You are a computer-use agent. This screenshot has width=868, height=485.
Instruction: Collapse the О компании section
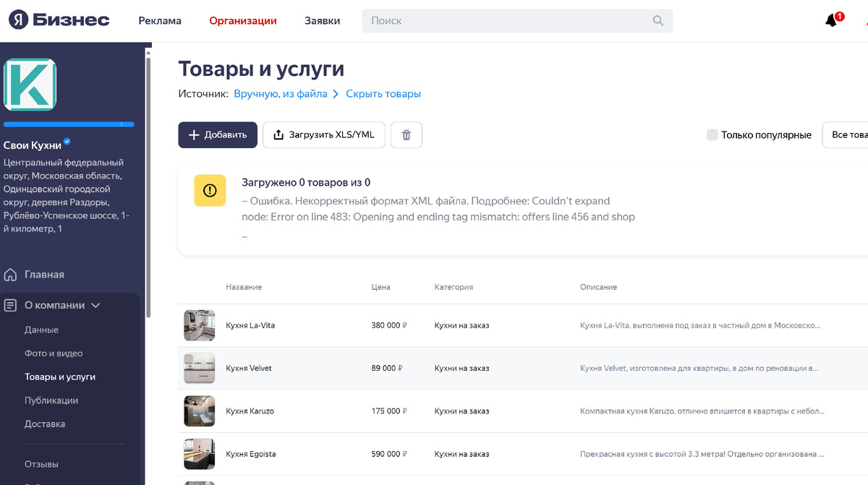pos(95,304)
